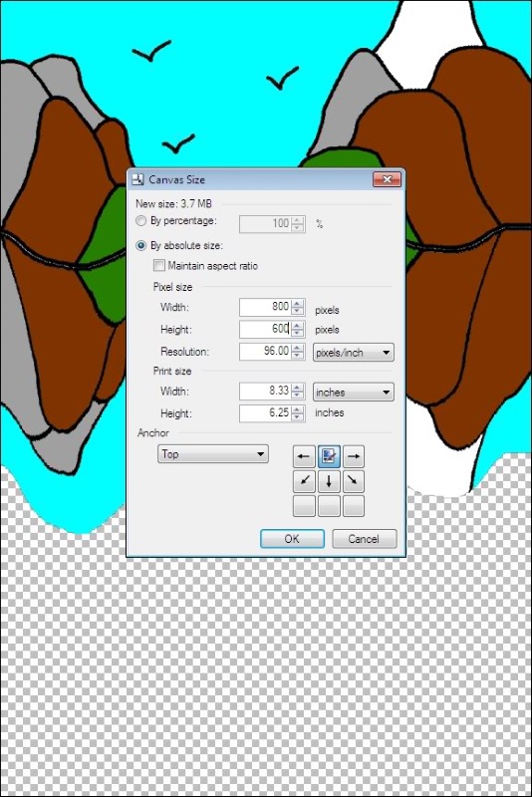The image size is (532, 797).
Task: Click pixel Width field showing 800
Action: 266,307
